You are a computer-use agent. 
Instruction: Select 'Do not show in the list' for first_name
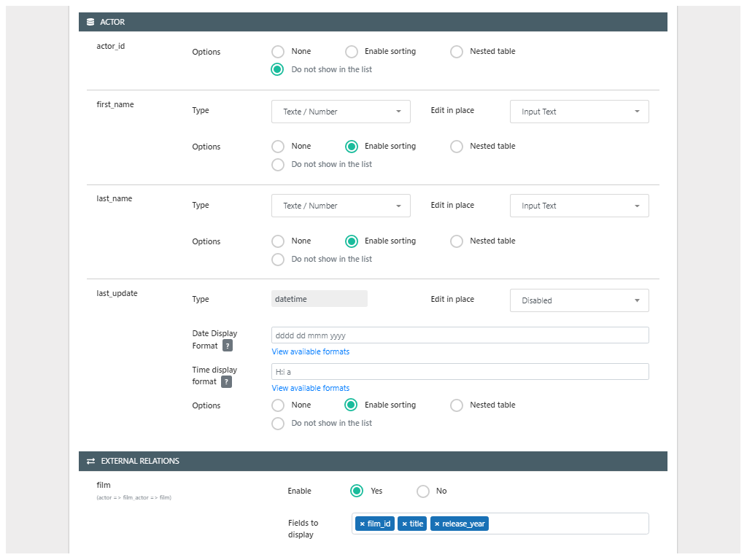(278, 165)
